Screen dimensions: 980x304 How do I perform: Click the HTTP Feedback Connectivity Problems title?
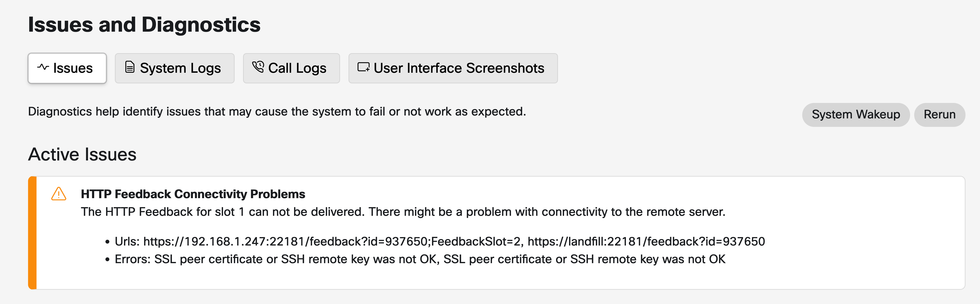(193, 194)
